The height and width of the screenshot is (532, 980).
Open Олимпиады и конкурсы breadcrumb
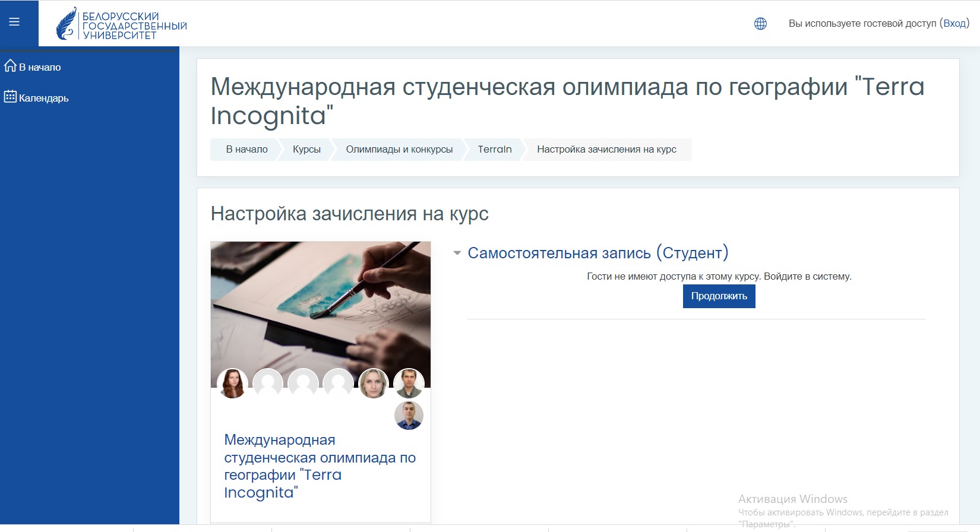coord(399,150)
